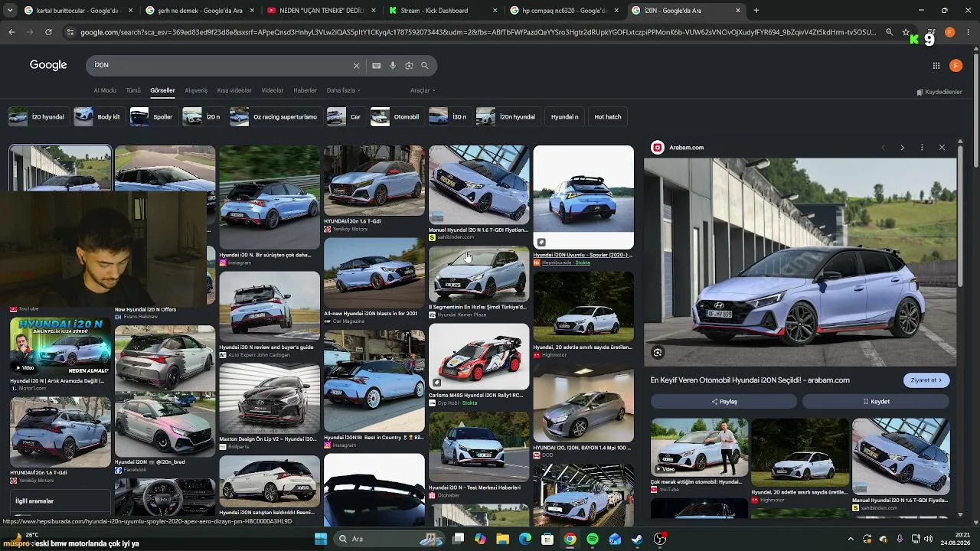980x551 pixels.
Task: Open more options in the image preview
Action: point(922,148)
